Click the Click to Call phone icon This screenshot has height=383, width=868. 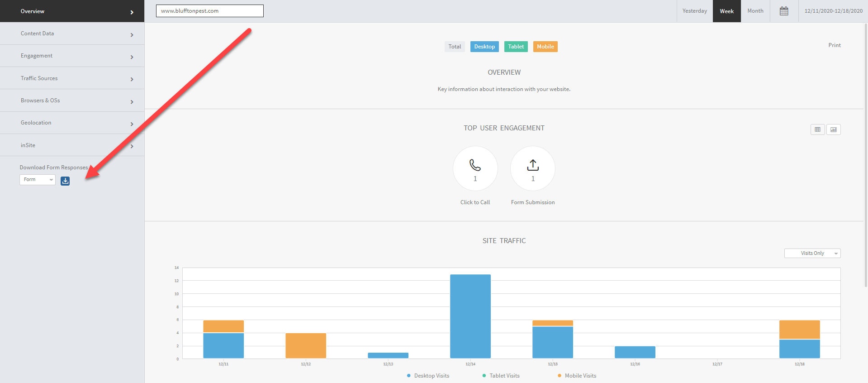(475, 165)
